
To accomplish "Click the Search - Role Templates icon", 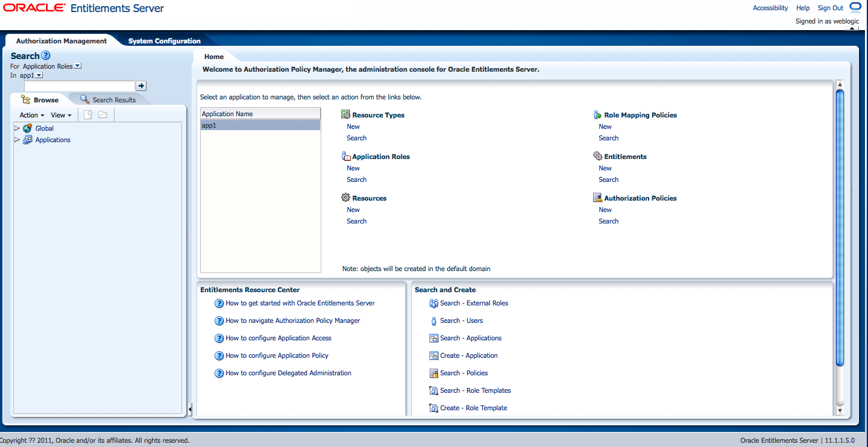I will tap(433, 390).
